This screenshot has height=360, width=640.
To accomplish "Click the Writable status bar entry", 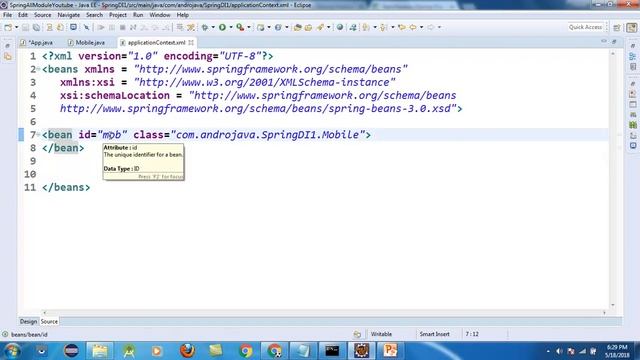I will [x=381, y=334].
